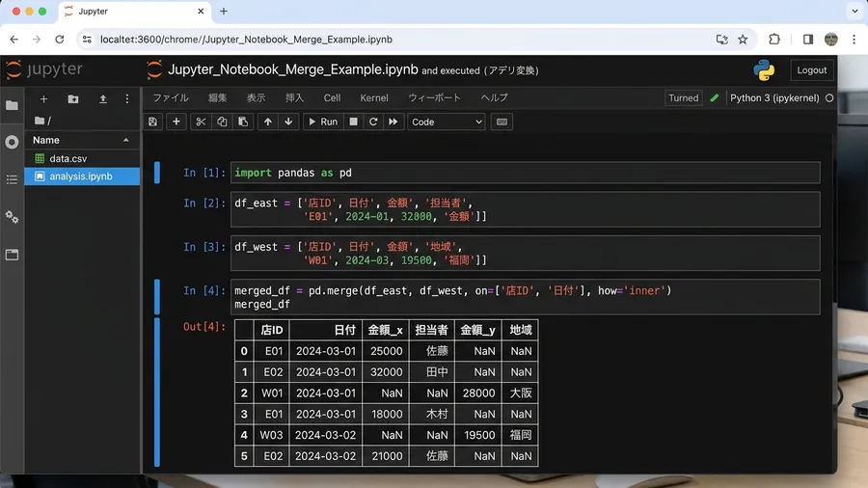Open the ヘルプ menu
Screen dimensions: 868x488
tap(495, 98)
